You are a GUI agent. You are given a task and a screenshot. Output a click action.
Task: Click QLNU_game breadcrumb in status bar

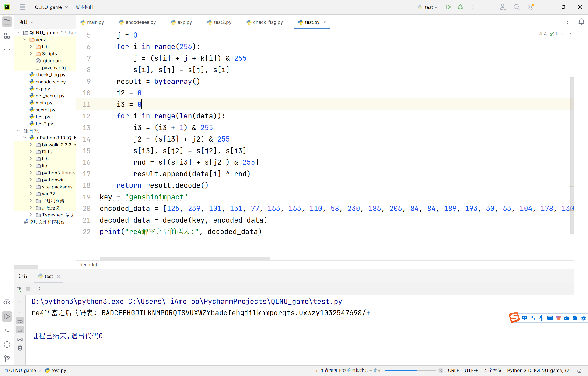(x=21, y=371)
